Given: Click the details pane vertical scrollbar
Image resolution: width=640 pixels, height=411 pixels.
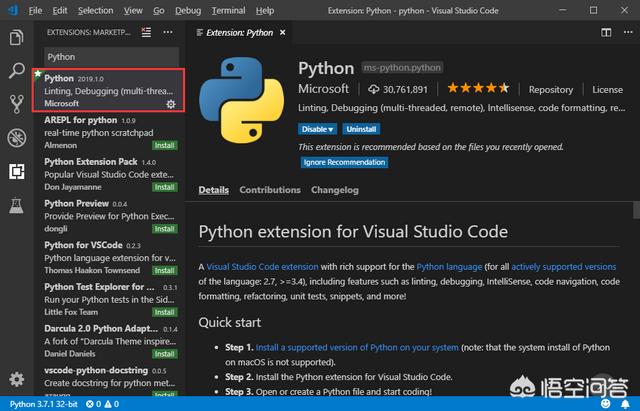Looking at the screenshot, I should 636,210.
